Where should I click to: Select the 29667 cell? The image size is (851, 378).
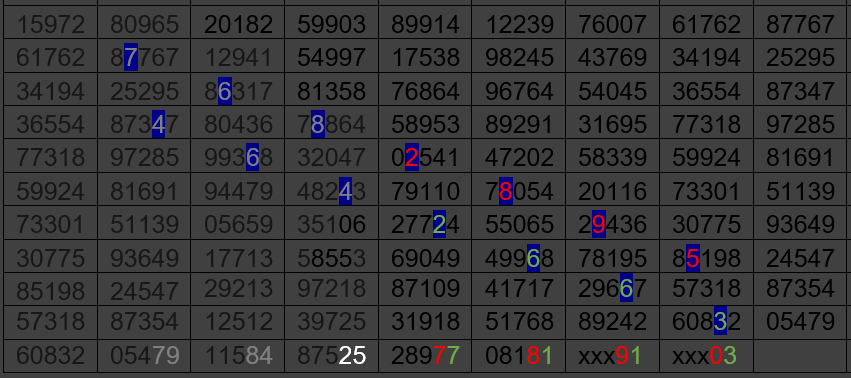[x=613, y=289]
